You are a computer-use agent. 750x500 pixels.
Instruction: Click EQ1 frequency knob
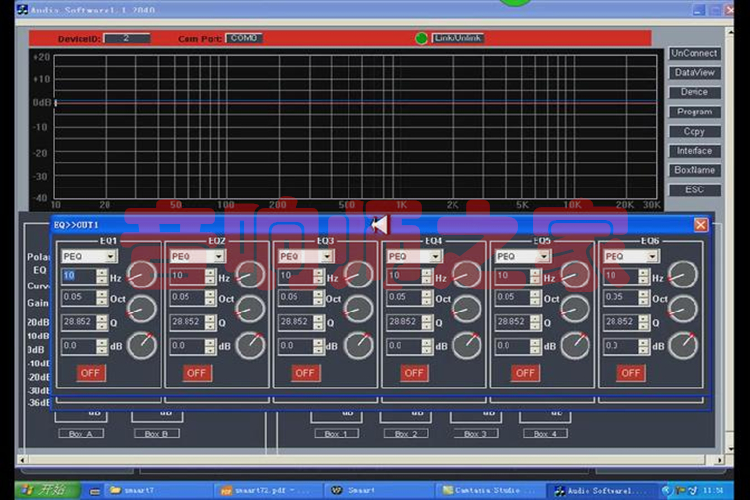(142, 275)
